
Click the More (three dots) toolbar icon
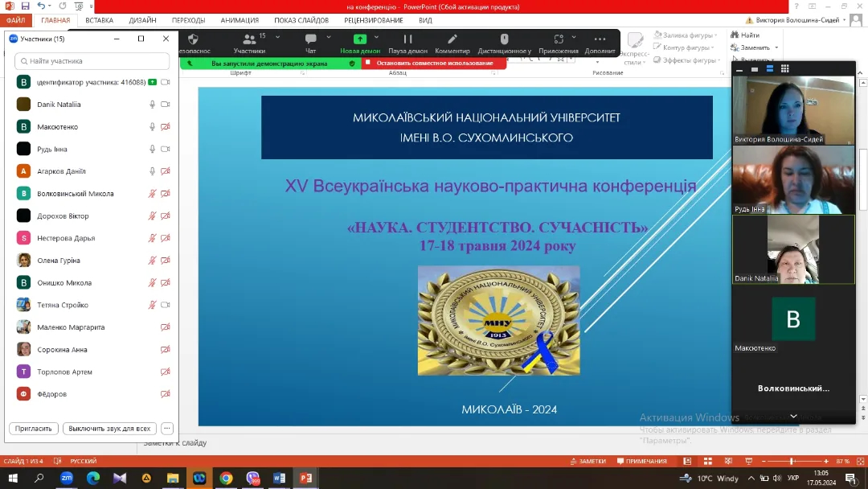600,39
